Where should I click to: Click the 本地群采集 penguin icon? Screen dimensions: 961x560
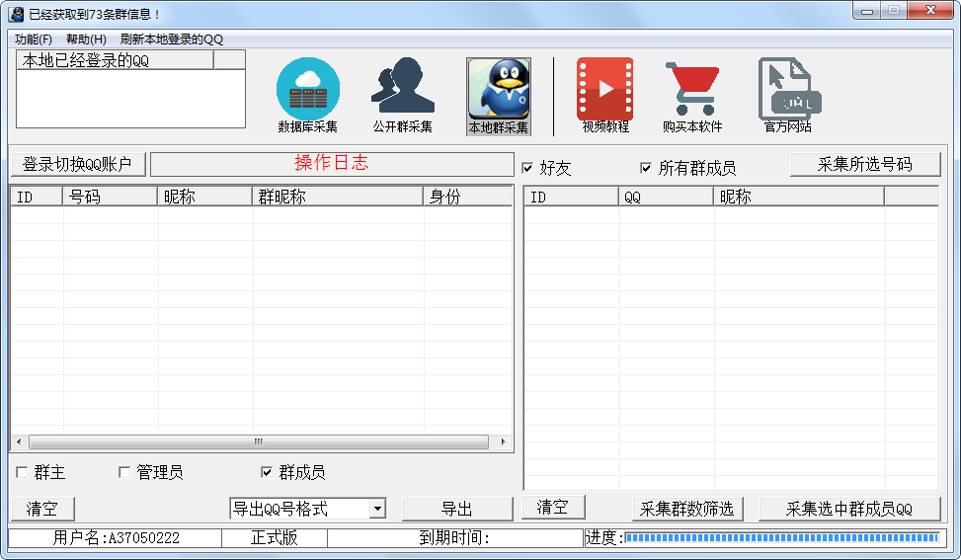click(x=498, y=90)
